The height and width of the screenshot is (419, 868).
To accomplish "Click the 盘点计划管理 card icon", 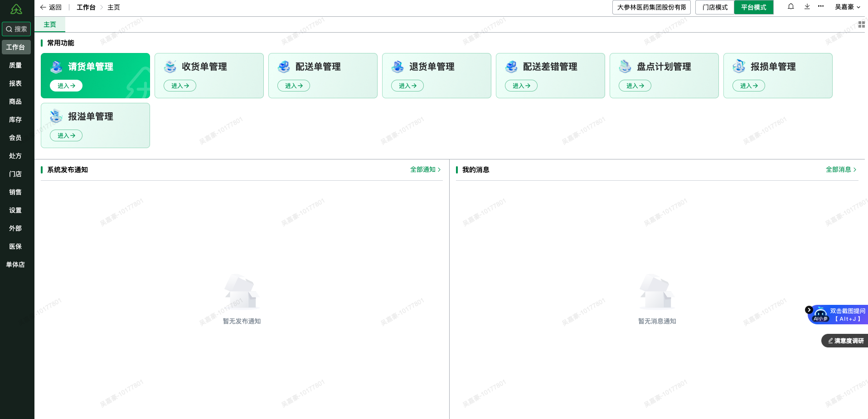I will pyautogui.click(x=626, y=66).
